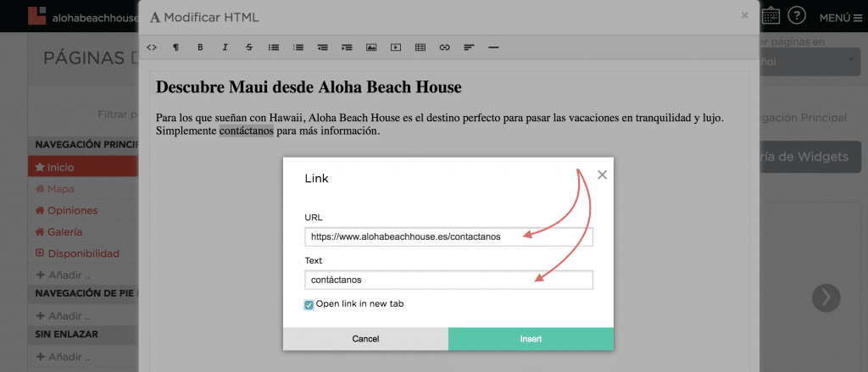Close the Modificar HTML window
Screen dimensions: 868x372
[744, 15]
